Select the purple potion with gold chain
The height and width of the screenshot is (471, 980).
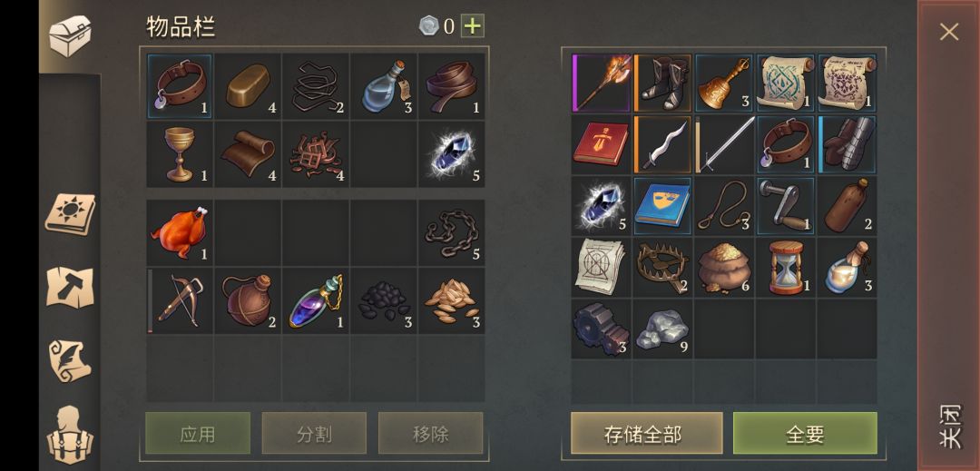(x=316, y=300)
